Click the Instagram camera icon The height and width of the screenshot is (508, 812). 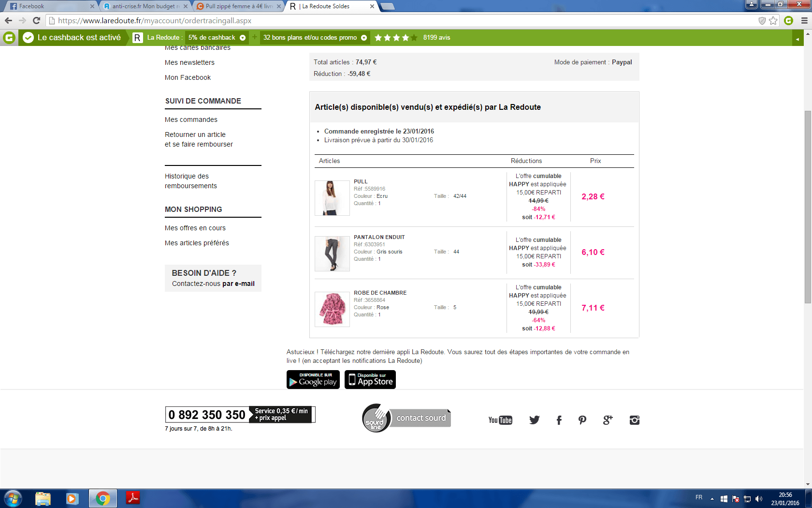click(x=634, y=420)
